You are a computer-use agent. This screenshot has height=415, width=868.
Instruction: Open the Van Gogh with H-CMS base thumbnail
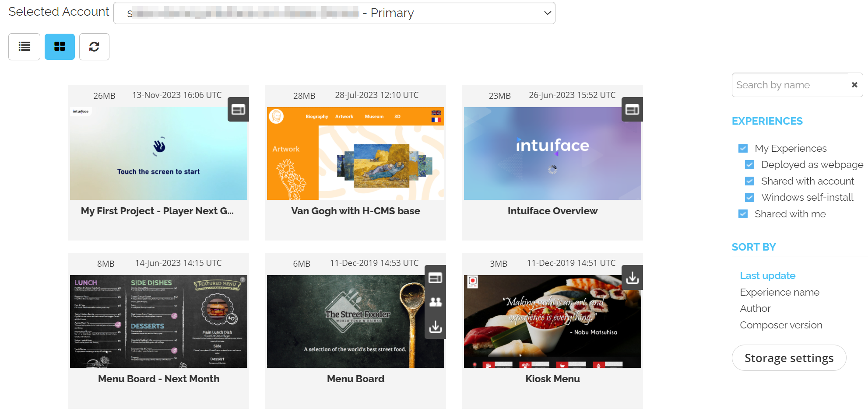pos(355,153)
